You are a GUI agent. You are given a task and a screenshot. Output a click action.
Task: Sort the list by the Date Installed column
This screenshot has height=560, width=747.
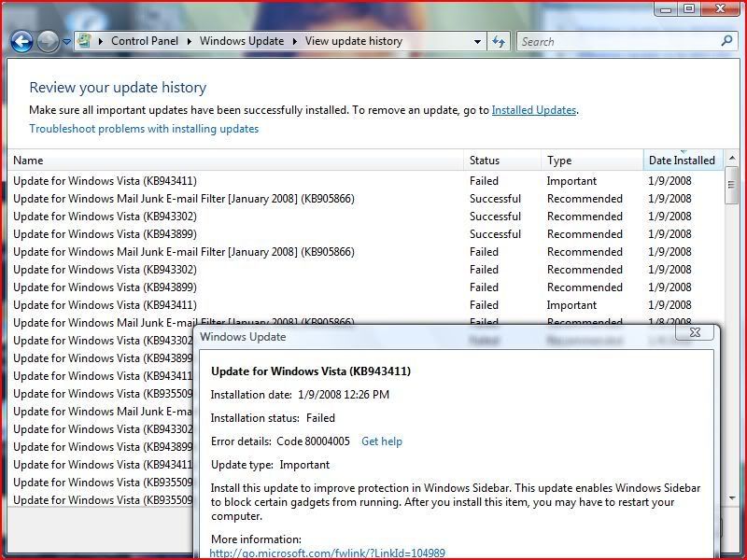(x=682, y=161)
